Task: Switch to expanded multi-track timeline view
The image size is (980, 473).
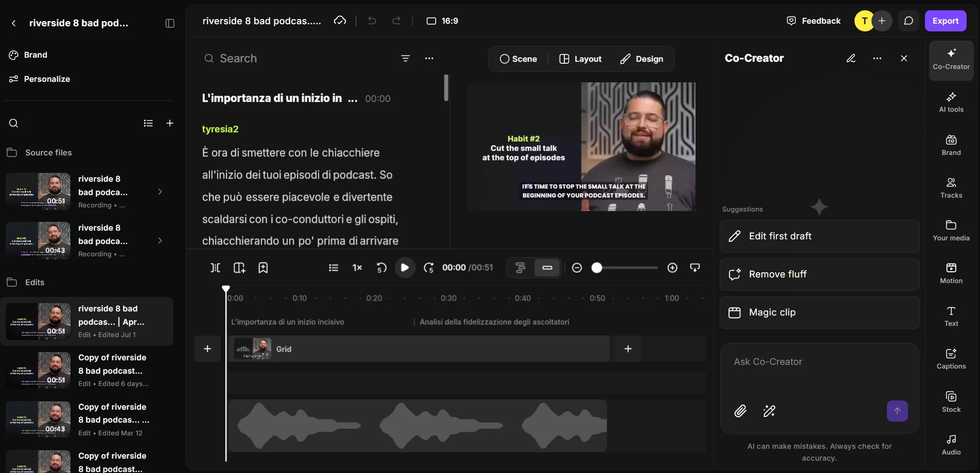Action: (520, 268)
